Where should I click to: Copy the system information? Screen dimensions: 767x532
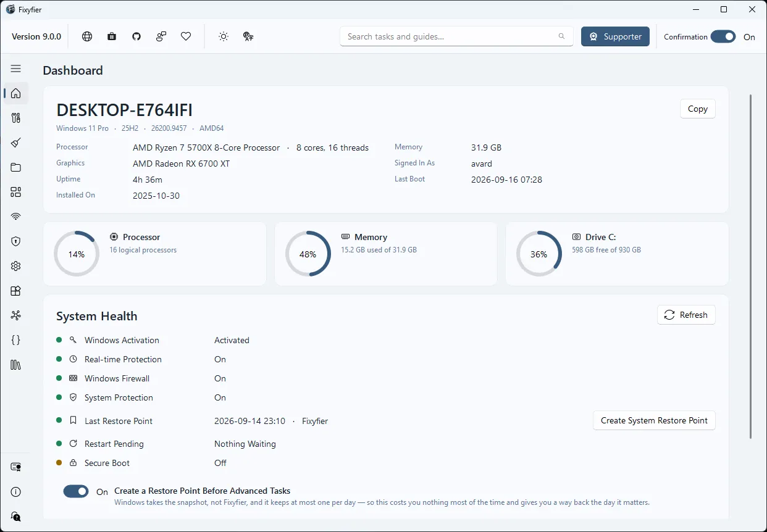698,109
